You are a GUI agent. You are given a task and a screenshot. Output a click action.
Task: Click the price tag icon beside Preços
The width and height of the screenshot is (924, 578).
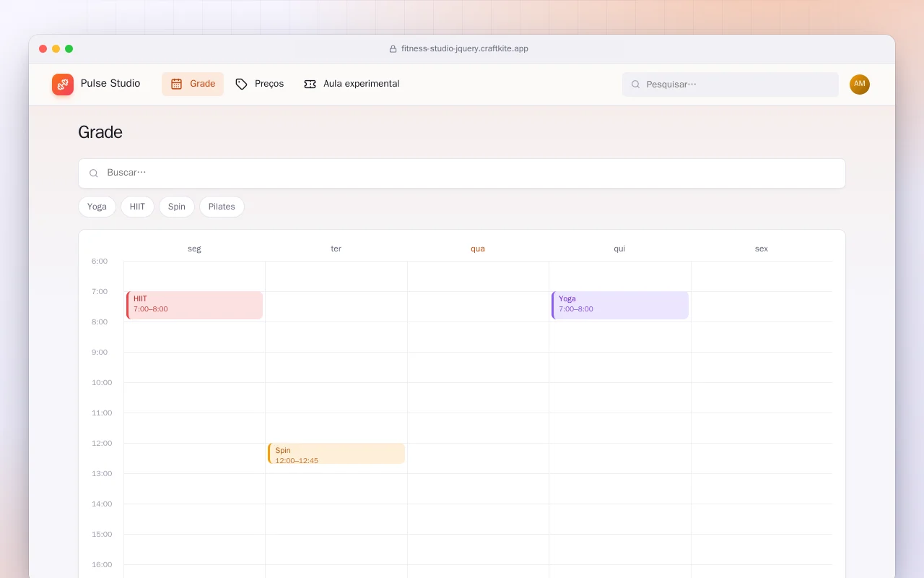[x=241, y=84]
